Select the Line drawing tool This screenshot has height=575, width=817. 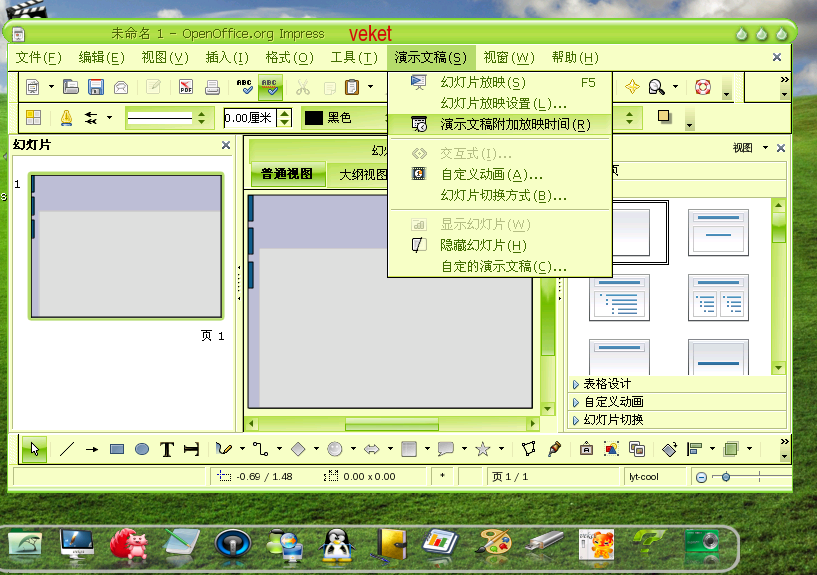point(67,449)
